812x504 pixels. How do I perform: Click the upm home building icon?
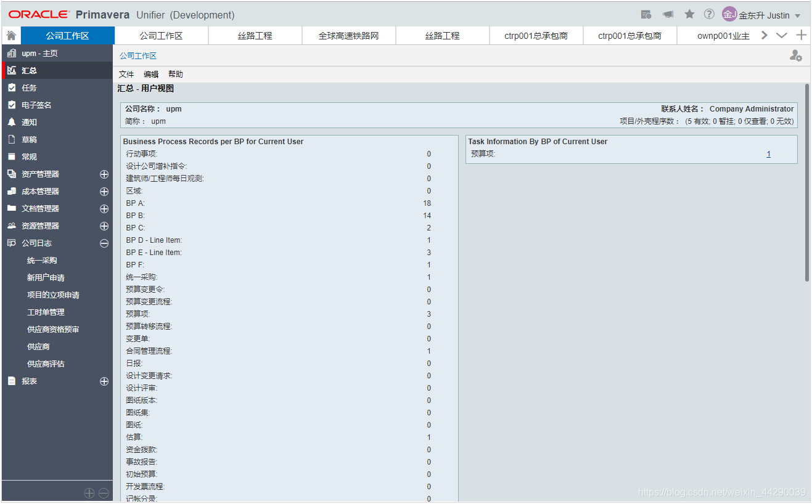[x=12, y=54]
